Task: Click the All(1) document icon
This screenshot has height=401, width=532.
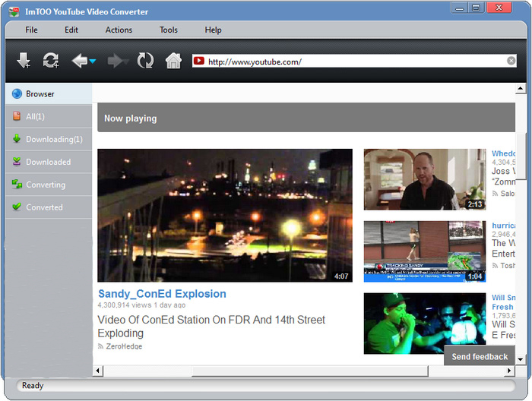Action: pos(17,116)
